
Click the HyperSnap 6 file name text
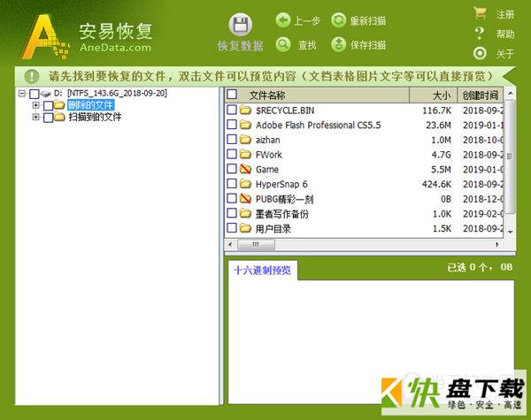281,184
